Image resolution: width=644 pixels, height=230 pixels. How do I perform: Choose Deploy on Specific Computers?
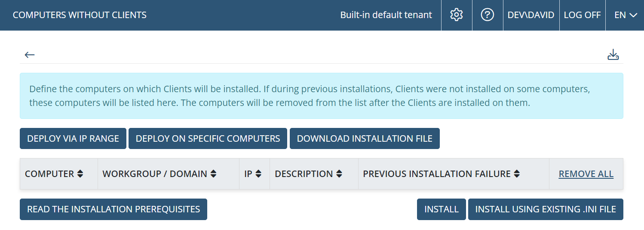pos(208,139)
